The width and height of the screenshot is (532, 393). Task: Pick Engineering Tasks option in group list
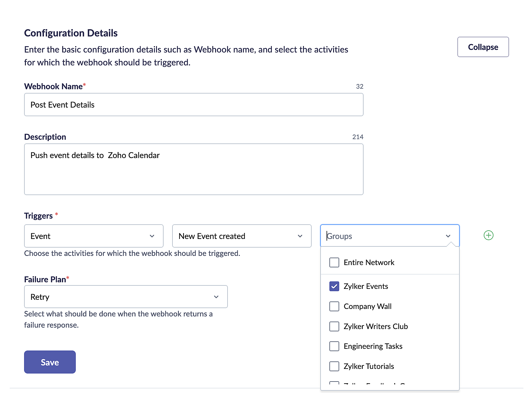point(373,346)
